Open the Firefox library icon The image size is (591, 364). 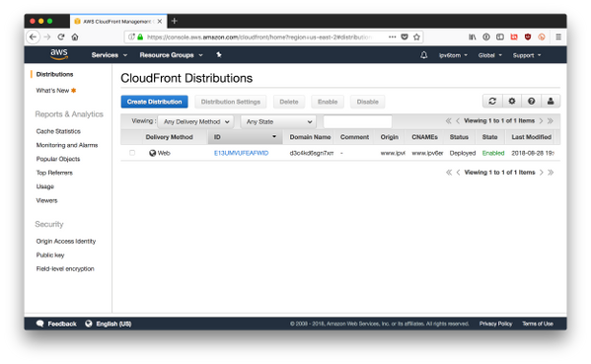point(473,36)
